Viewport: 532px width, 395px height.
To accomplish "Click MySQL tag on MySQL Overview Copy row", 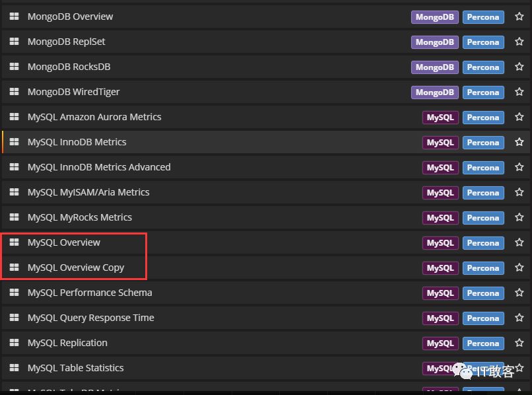I will click(440, 268).
